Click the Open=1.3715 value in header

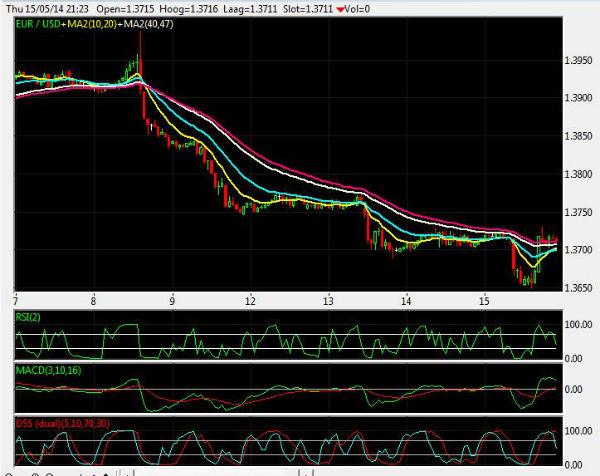coord(125,9)
